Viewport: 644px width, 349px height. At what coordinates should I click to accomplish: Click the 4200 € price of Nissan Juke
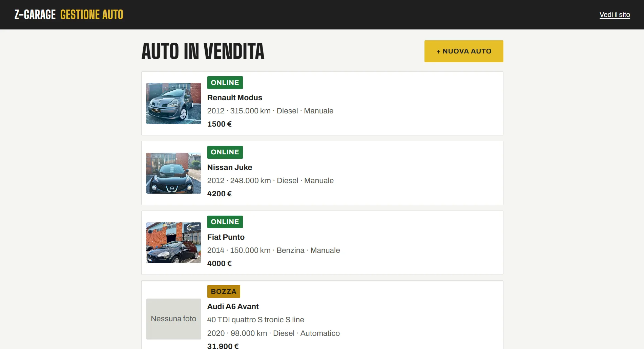coord(220,194)
